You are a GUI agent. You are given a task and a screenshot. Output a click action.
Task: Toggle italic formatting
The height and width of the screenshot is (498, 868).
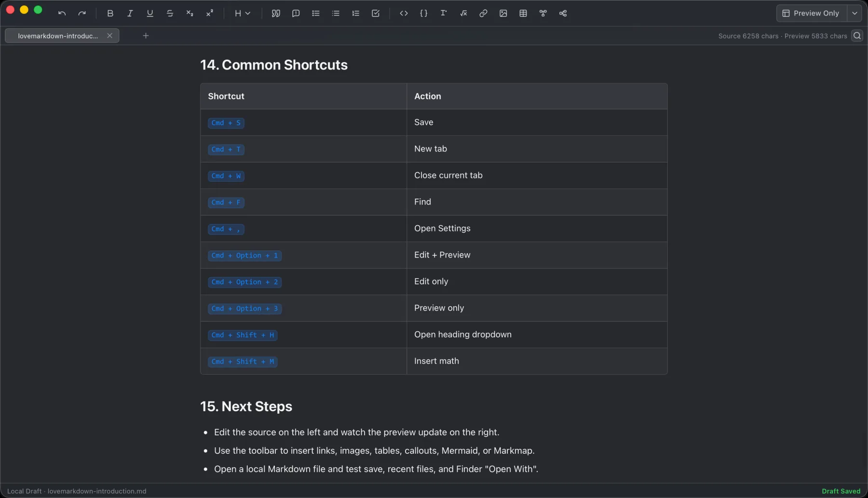[130, 13]
